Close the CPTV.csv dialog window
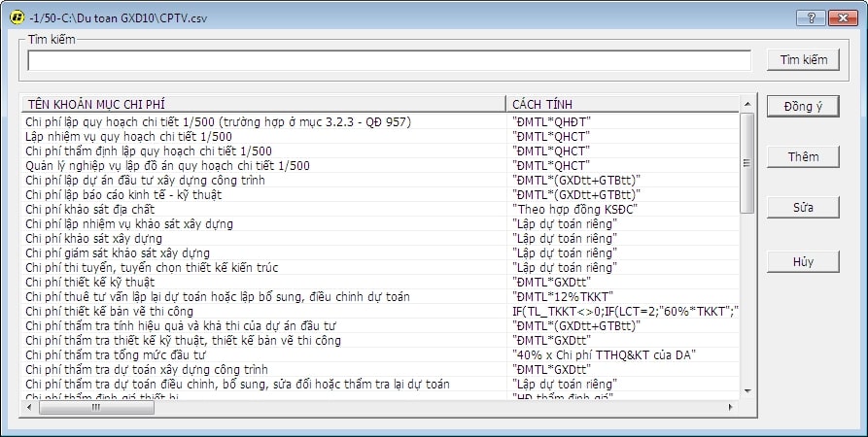The height and width of the screenshot is (437, 868). coord(841,17)
